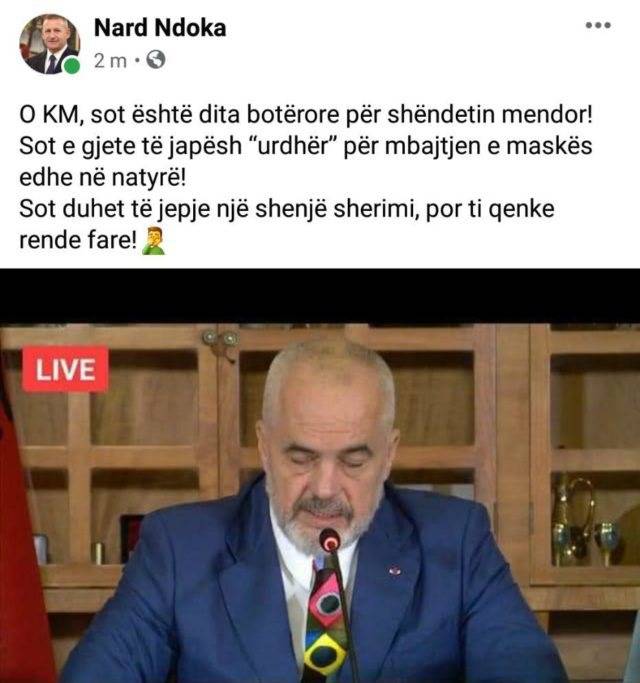
Task: Click the text "rende fare!"
Action: [x=78, y=240]
